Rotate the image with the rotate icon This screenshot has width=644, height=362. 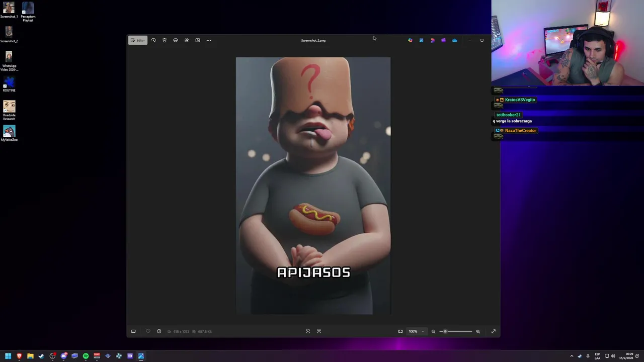point(153,40)
